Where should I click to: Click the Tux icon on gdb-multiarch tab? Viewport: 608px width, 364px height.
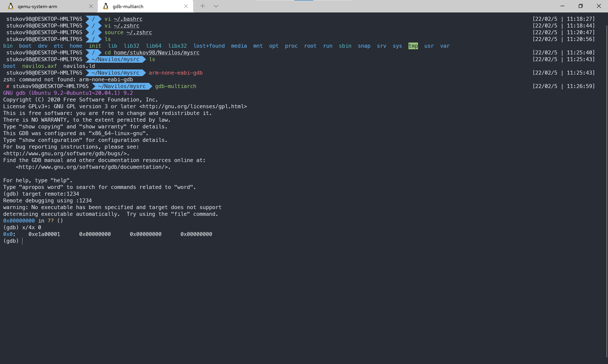click(105, 6)
